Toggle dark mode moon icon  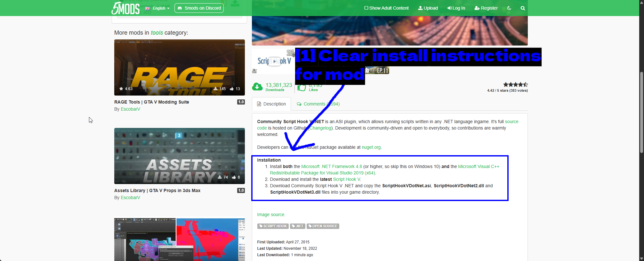point(509,8)
